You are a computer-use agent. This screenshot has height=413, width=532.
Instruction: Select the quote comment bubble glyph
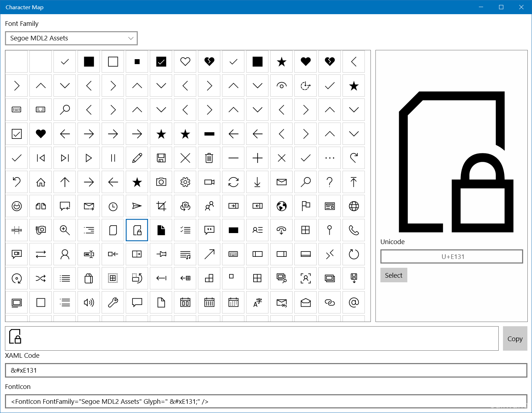[x=209, y=230]
